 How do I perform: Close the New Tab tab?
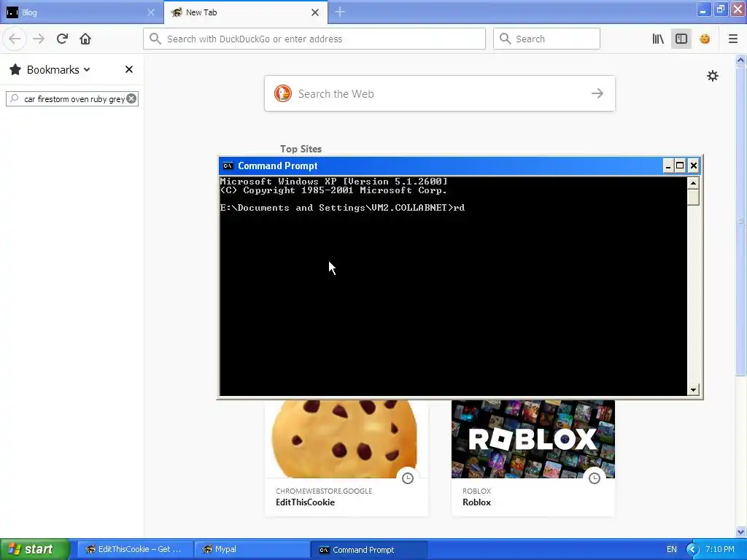(x=315, y=12)
